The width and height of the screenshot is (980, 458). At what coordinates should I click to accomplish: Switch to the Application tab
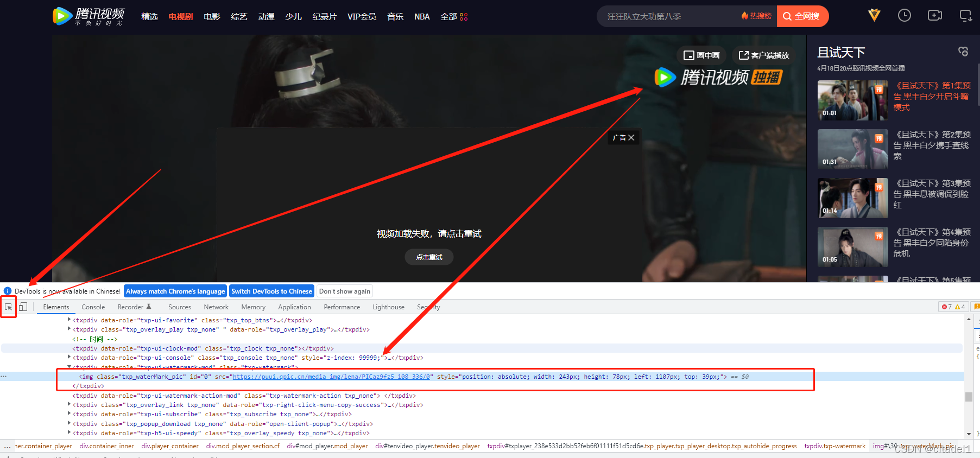coord(295,307)
